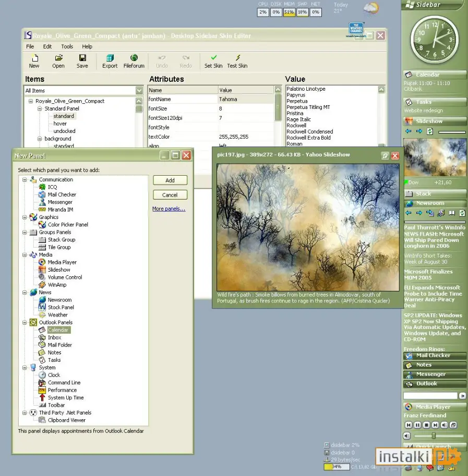Collapse the Standard Panel tree node
Image resolution: width=468 pixels, height=476 pixels.
(40, 108)
